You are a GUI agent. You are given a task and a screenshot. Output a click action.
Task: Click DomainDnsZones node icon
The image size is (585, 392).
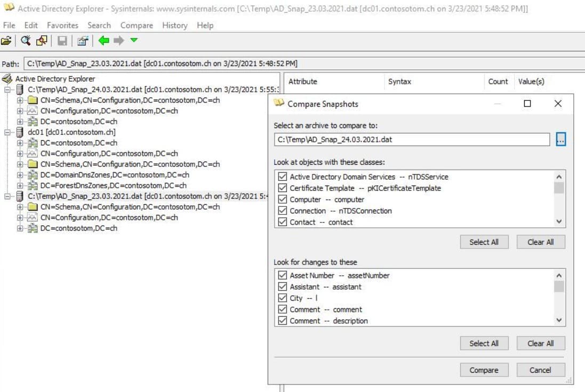[33, 175]
